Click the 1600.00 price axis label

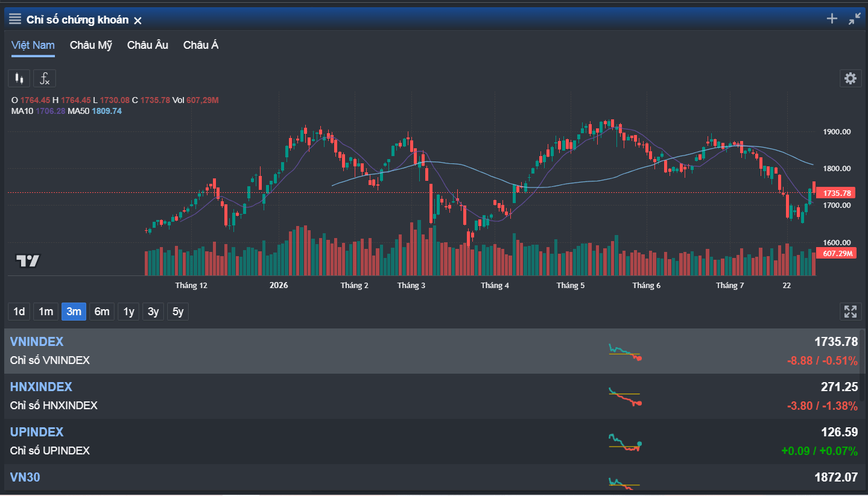837,243
